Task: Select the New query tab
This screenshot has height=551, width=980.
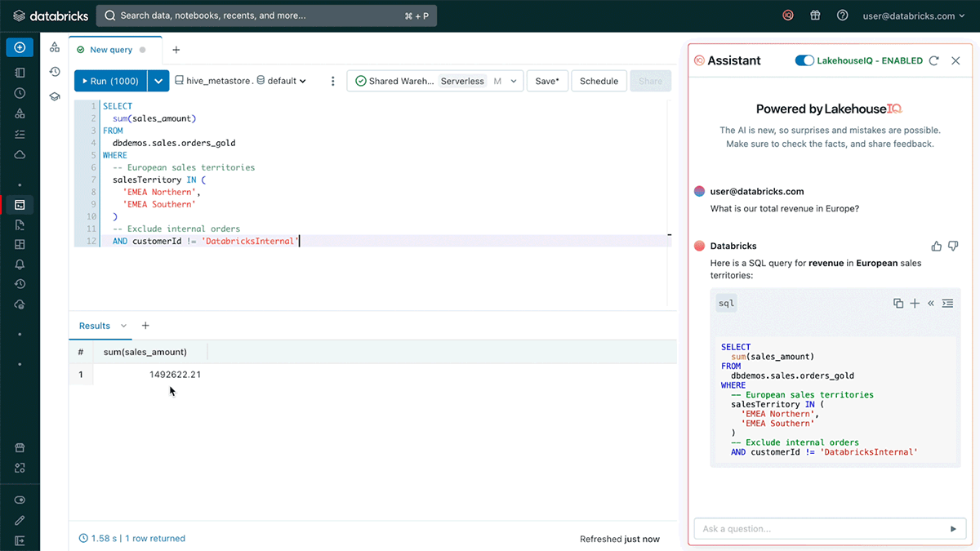Action: click(x=110, y=50)
